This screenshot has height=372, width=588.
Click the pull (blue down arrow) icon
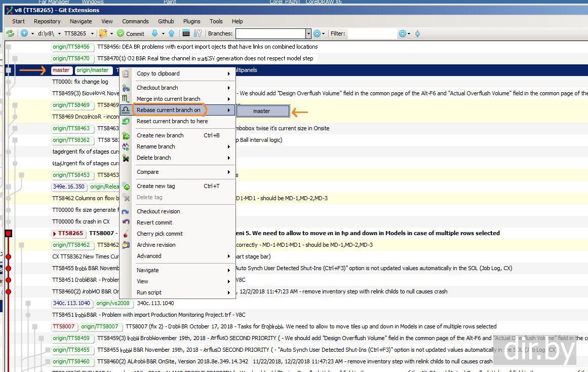155,33
